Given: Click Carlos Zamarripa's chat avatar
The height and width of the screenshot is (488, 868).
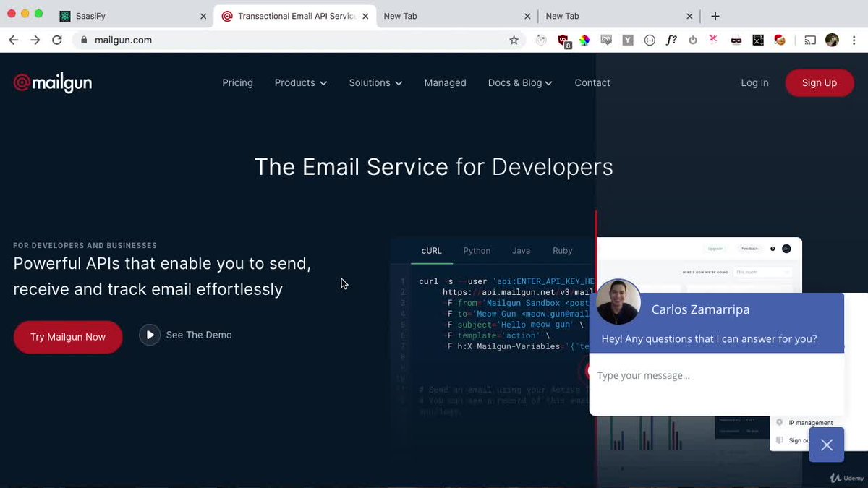Looking at the screenshot, I should click(618, 301).
